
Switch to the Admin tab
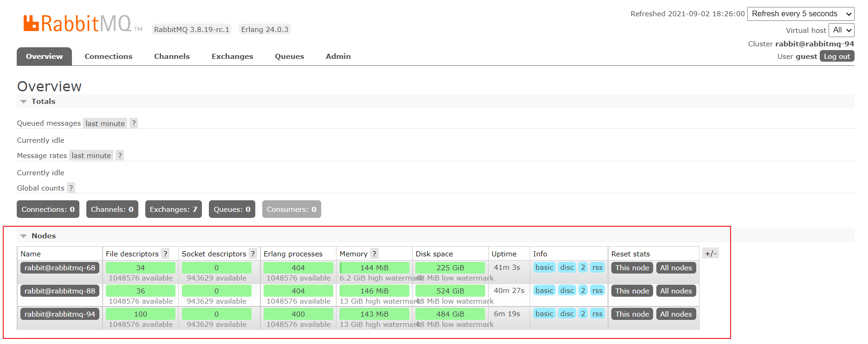point(338,57)
